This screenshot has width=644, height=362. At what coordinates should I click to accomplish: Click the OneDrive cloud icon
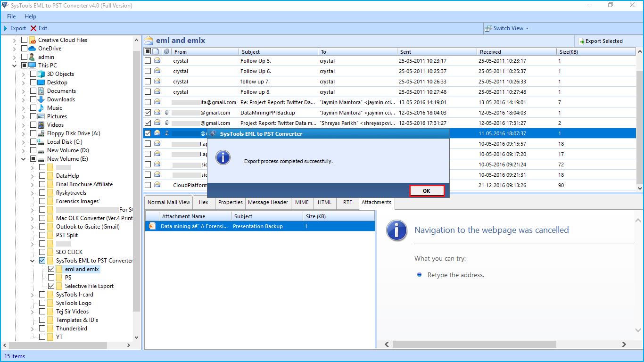pyautogui.click(x=32, y=49)
